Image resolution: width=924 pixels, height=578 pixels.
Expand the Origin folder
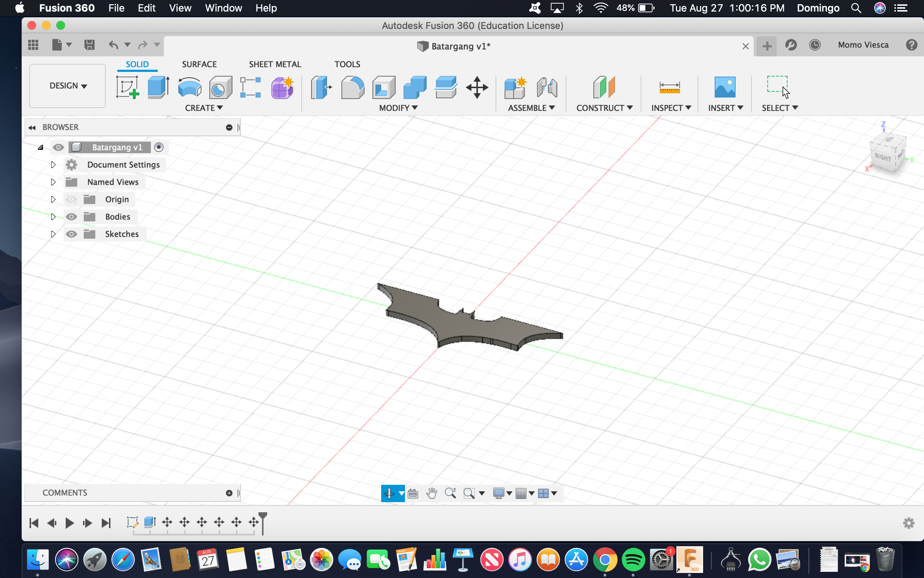point(53,199)
